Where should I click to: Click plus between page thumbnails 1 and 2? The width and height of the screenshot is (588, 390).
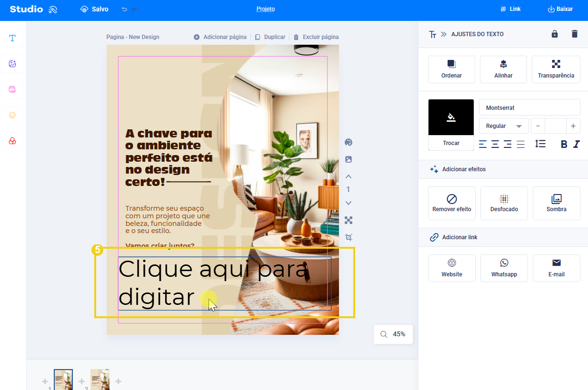pyautogui.click(x=81, y=381)
